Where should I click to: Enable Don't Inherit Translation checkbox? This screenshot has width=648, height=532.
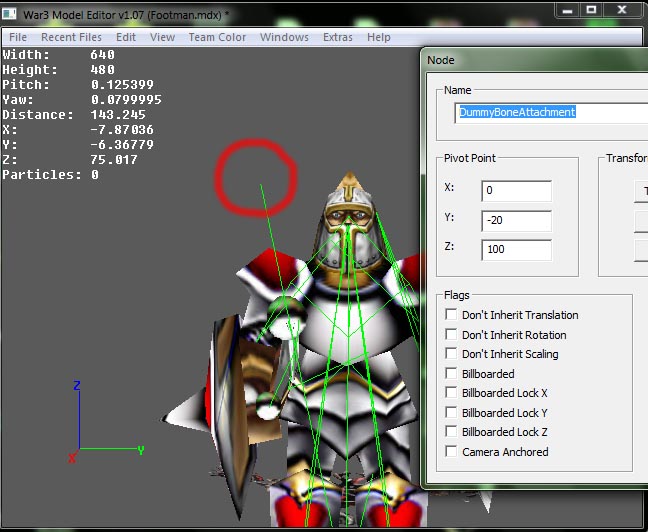pos(451,315)
